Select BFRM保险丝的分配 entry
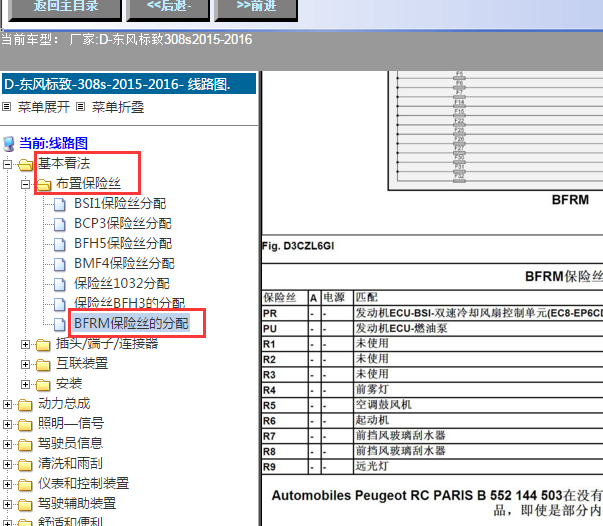The width and height of the screenshot is (603, 526). (131, 323)
